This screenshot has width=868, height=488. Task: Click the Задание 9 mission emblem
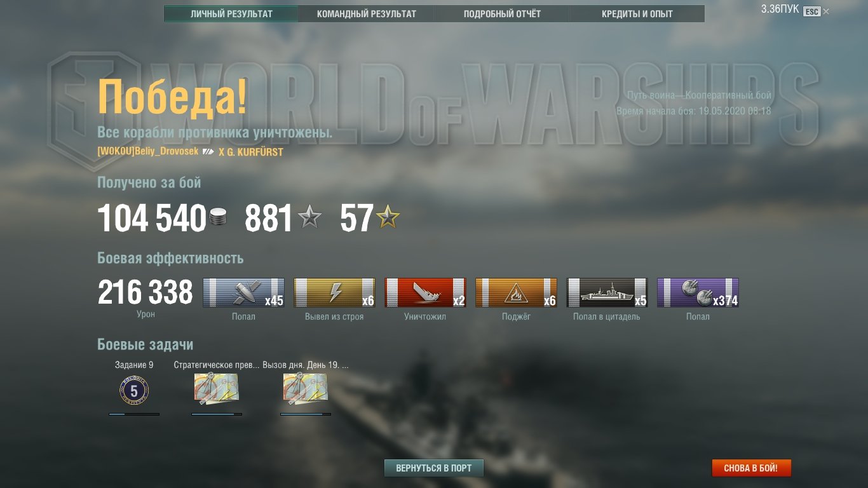click(134, 391)
